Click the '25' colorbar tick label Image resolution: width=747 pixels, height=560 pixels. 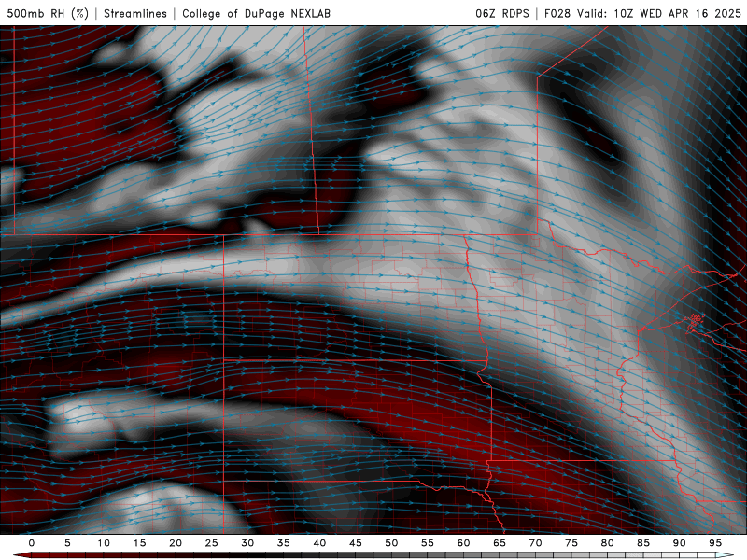pos(212,543)
